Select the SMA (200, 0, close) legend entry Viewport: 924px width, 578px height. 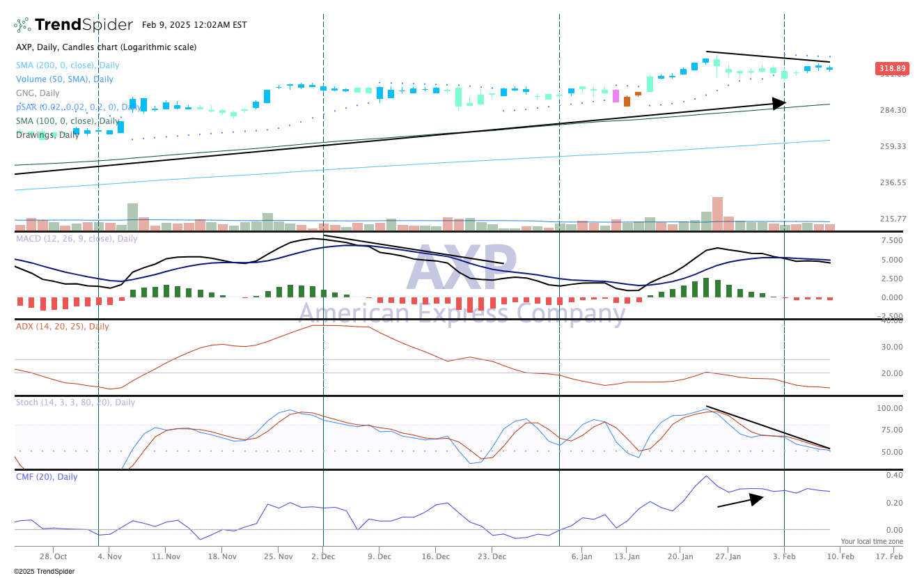pos(68,65)
